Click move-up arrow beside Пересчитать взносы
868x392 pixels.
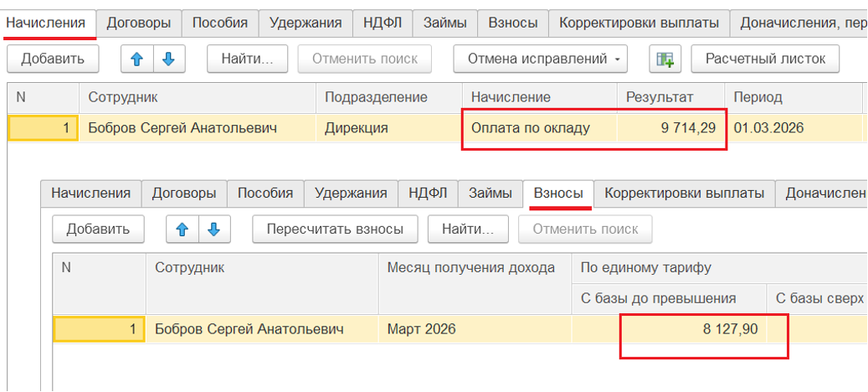[x=182, y=229]
